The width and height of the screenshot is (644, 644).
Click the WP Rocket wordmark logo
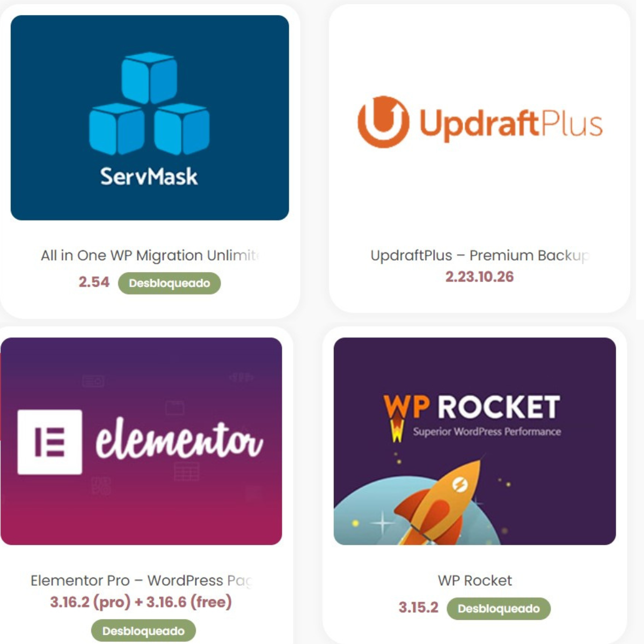tap(472, 408)
